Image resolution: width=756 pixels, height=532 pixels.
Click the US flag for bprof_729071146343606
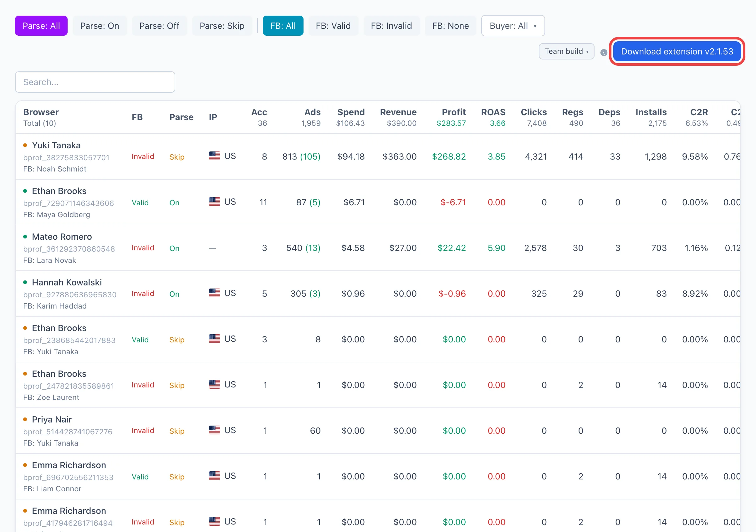point(215,202)
